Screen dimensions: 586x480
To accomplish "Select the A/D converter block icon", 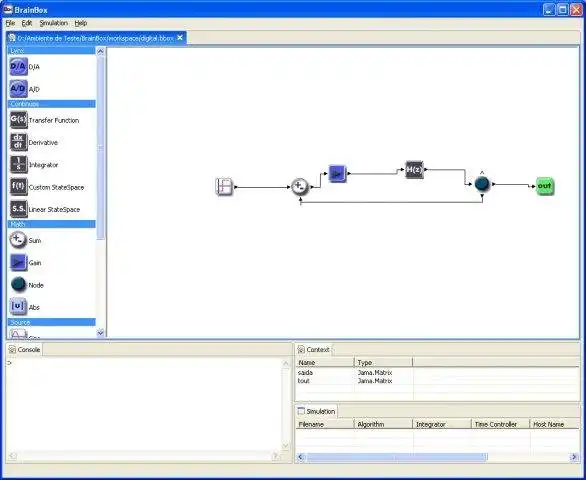I will tap(18, 89).
